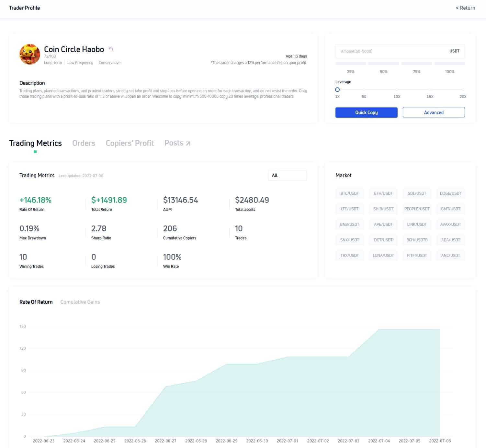Switch to the Orders tab
This screenshot has width=486, height=448.
pyautogui.click(x=84, y=143)
